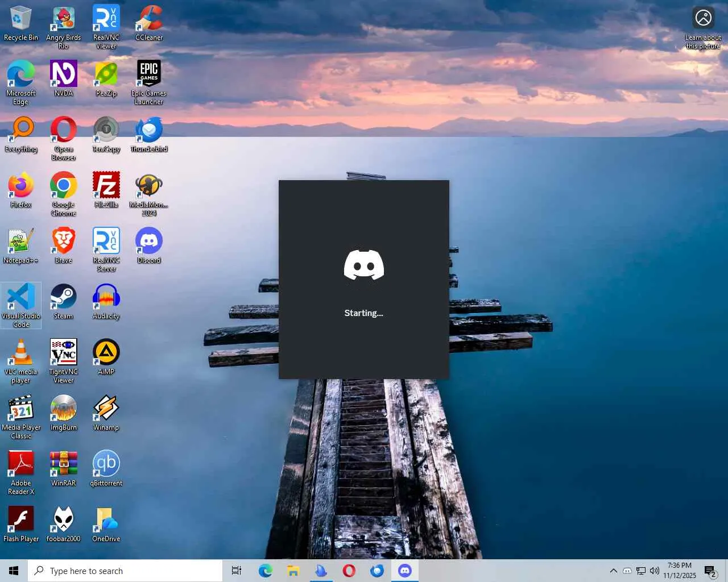The width and height of the screenshot is (728, 582).
Task: Select the foobar2000 desktop shortcut
Action: pyautogui.click(x=64, y=525)
